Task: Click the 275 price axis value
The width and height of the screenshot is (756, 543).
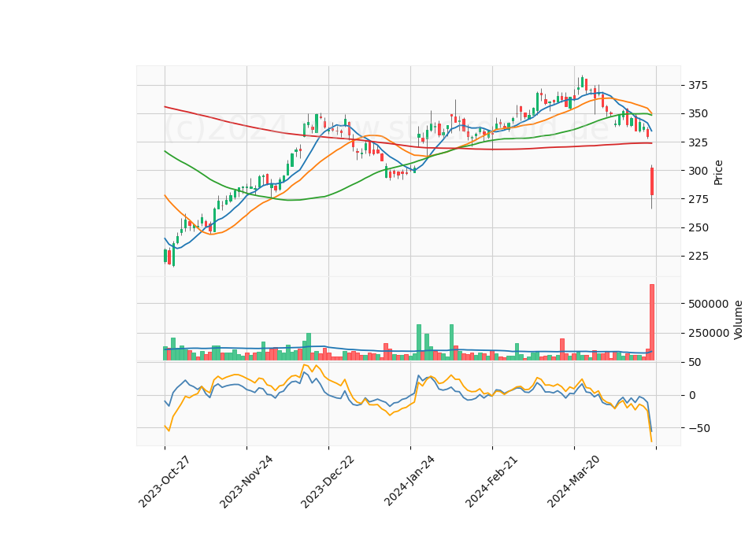Action: point(698,199)
